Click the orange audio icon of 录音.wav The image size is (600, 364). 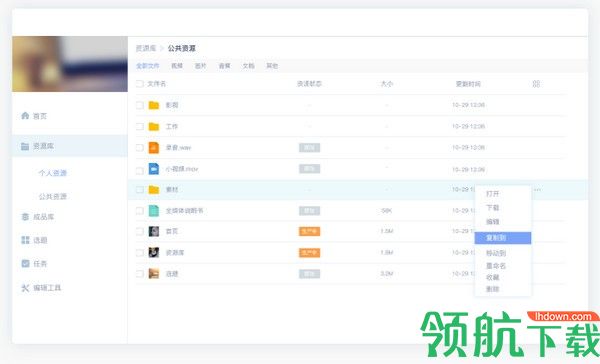point(154,147)
